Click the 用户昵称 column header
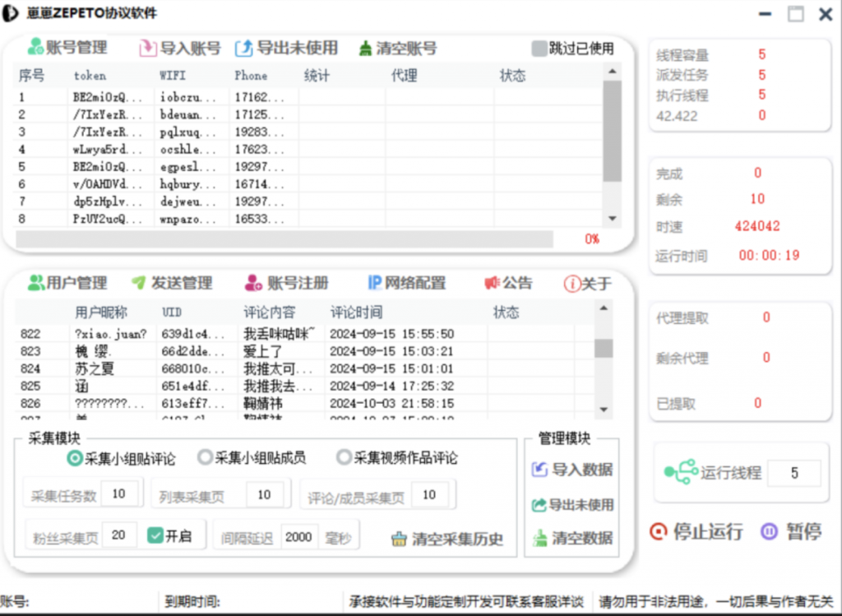 point(101,312)
